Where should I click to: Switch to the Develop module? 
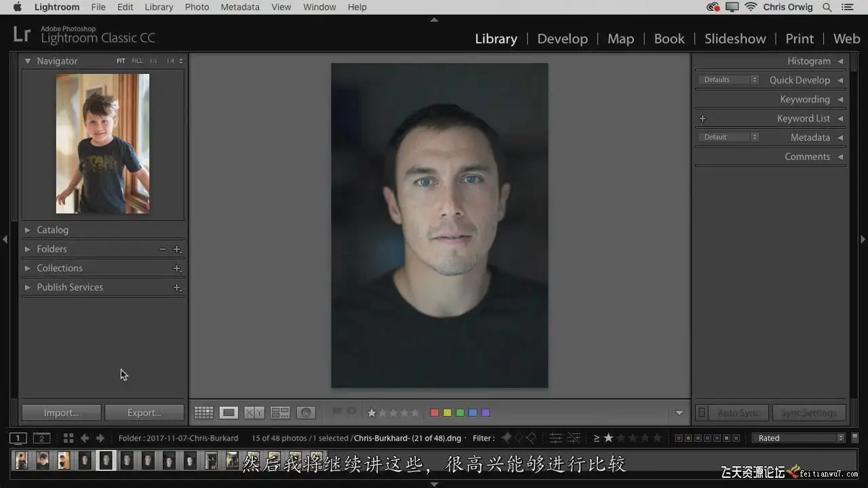(562, 39)
